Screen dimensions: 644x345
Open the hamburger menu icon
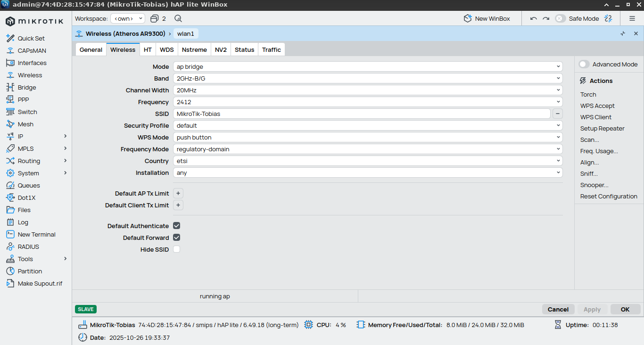(x=632, y=18)
